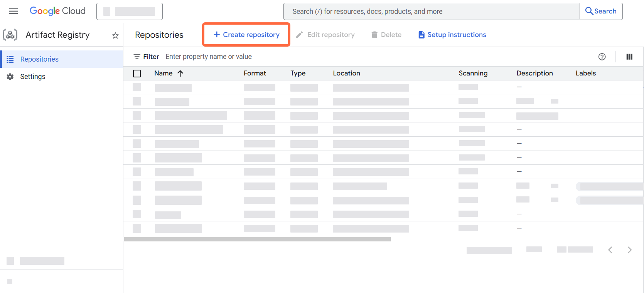The height and width of the screenshot is (293, 644).
Task: Tick the select-all checkbox in table header
Action: tap(137, 74)
